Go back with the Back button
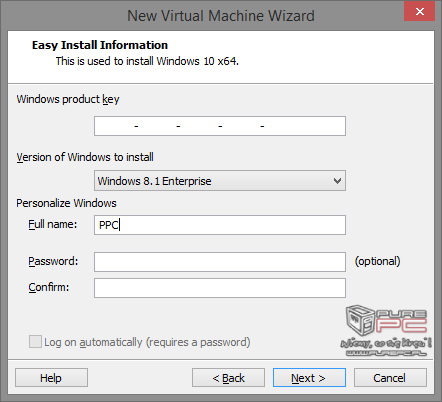This screenshot has height=402, width=442. (228, 378)
